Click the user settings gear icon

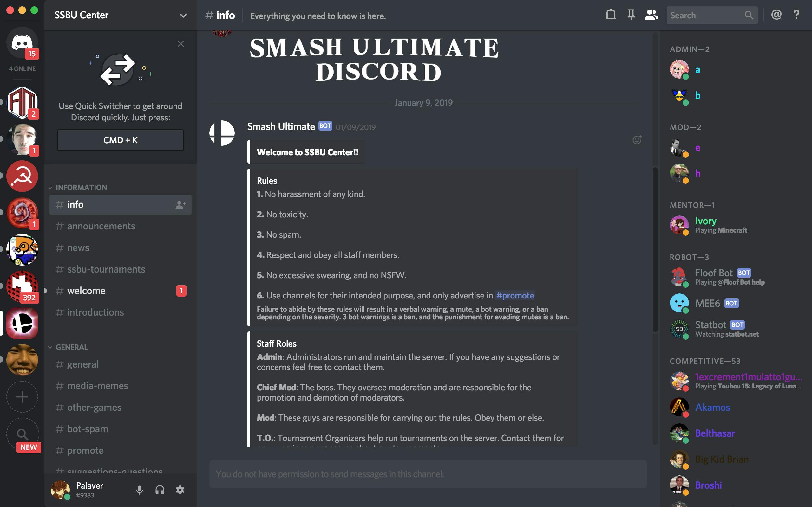click(180, 490)
